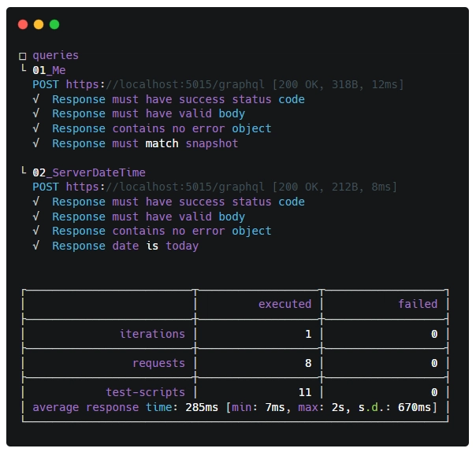The height and width of the screenshot is (452, 476).
Task: Click the test-scripts row label
Action: click(145, 392)
